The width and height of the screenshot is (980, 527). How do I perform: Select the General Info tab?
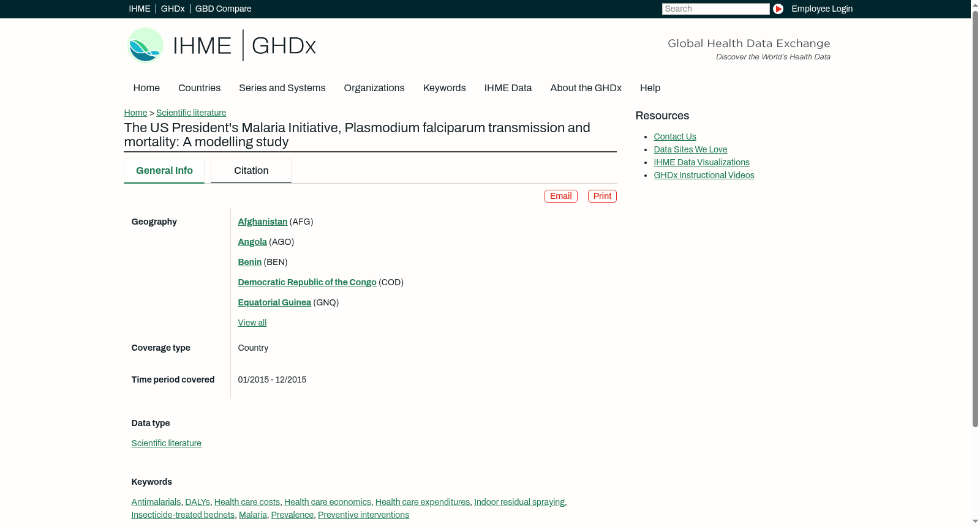pyautogui.click(x=164, y=171)
